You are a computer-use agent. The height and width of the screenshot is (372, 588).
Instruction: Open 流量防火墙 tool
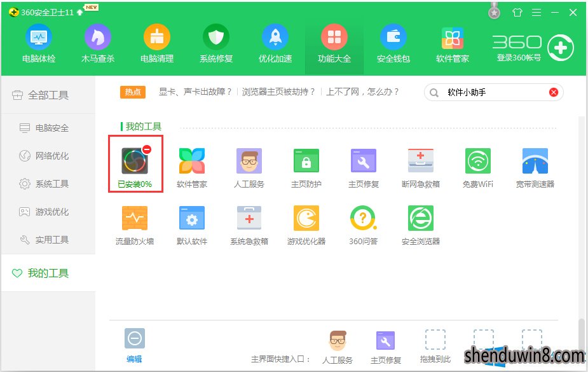pos(135,225)
